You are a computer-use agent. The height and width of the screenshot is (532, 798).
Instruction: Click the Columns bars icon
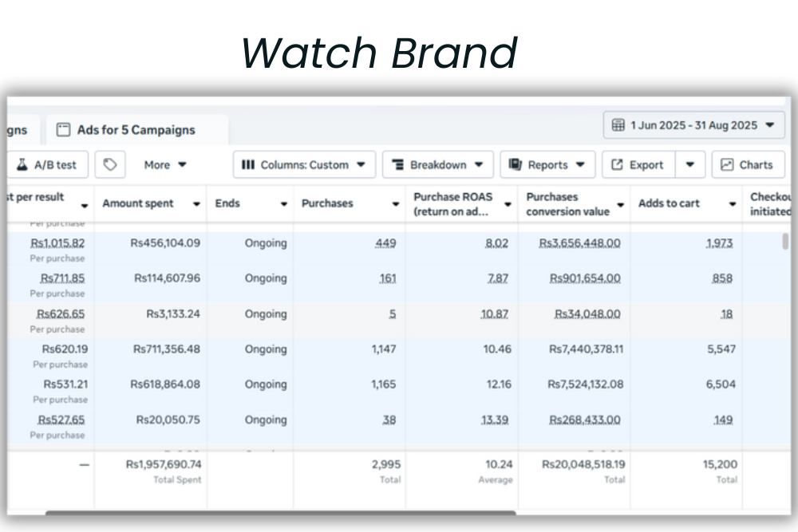[247, 165]
